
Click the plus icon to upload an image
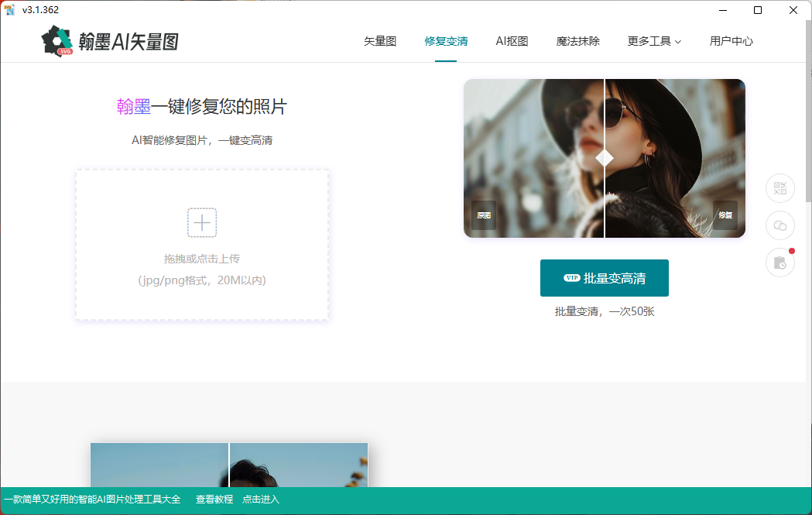click(x=202, y=222)
